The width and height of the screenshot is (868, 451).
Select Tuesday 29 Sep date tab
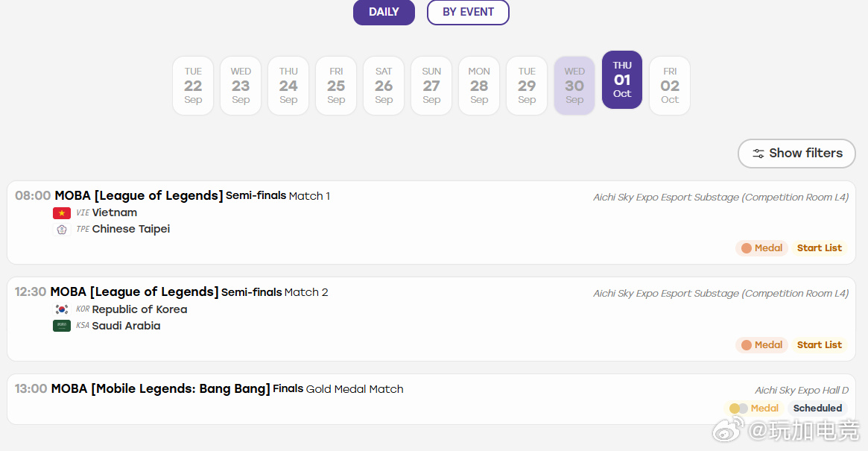point(527,86)
